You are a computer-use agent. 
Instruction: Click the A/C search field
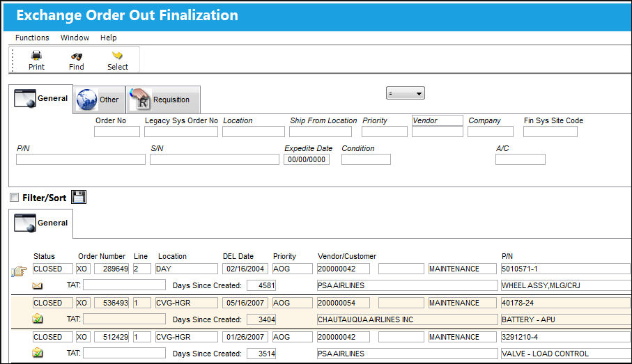point(521,159)
